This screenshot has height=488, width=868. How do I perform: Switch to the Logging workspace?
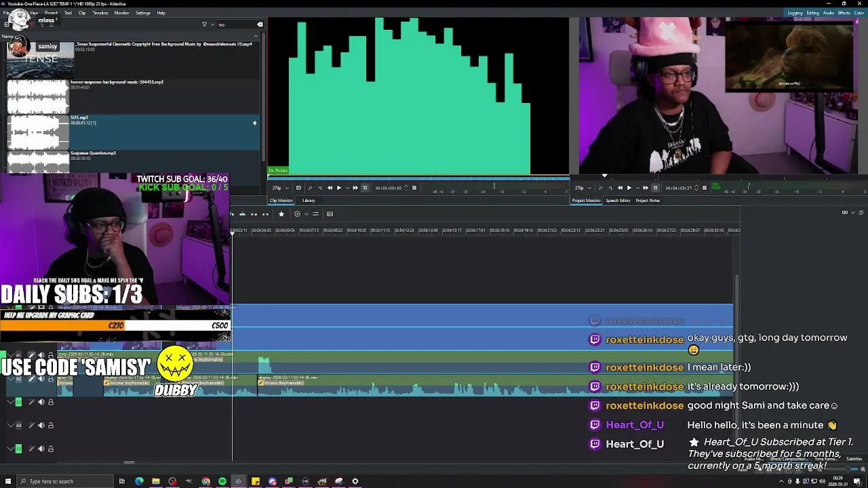coord(795,13)
